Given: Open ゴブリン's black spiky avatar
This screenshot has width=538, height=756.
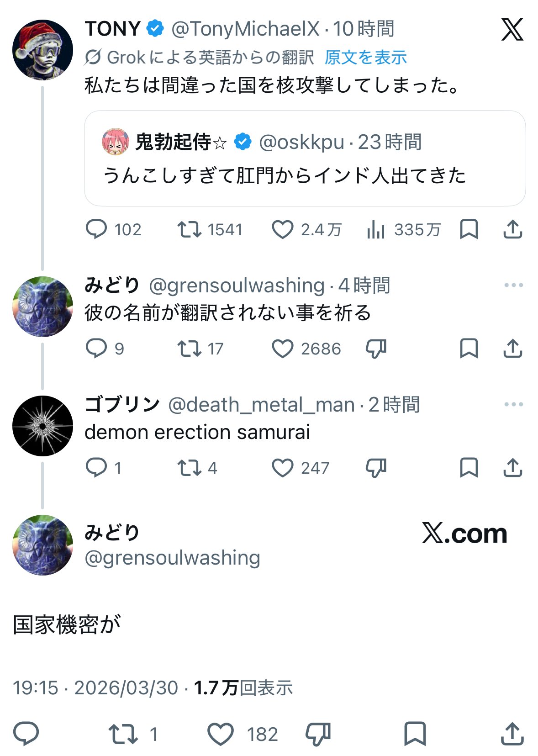Looking at the screenshot, I should pyautogui.click(x=42, y=426).
